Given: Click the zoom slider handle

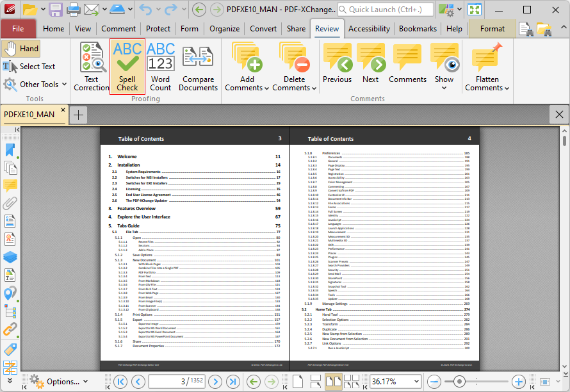Looking at the screenshot, I should [x=459, y=382].
